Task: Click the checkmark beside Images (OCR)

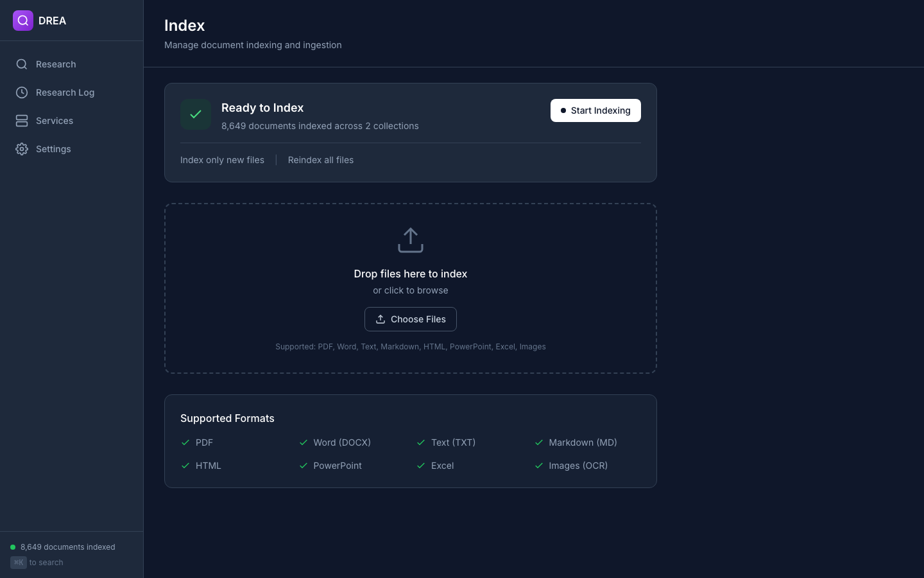Action: pos(539,466)
